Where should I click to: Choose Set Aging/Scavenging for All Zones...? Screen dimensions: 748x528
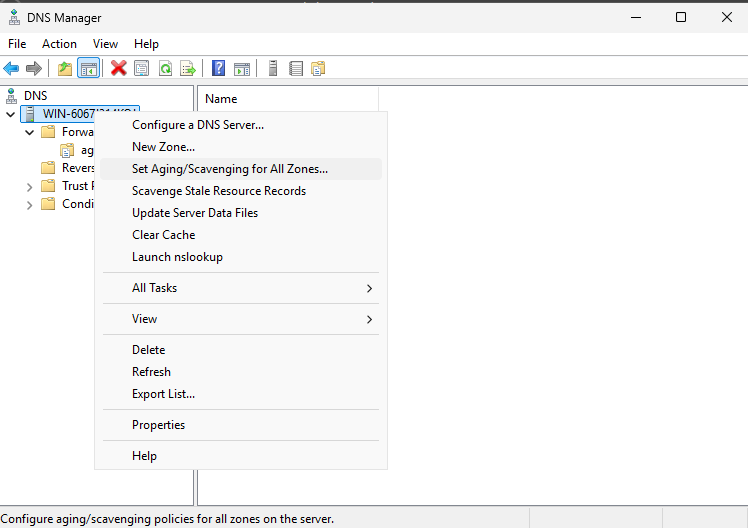[x=241, y=169]
